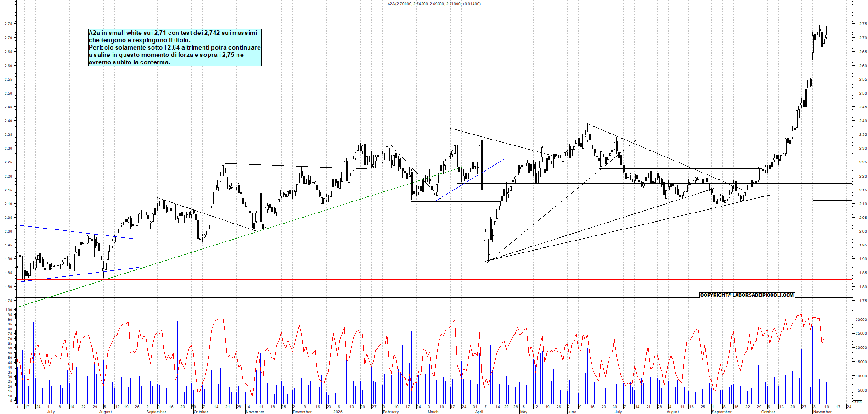The height and width of the screenshot is (414, 868).
Task: Select the July label on the time axis
Action: click(51, 412)
